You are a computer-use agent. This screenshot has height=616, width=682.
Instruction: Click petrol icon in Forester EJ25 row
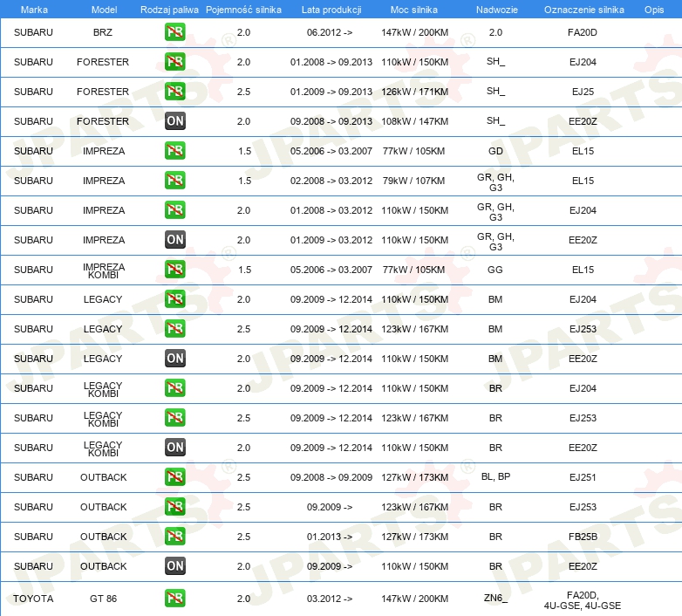click(x=174, y=92)
